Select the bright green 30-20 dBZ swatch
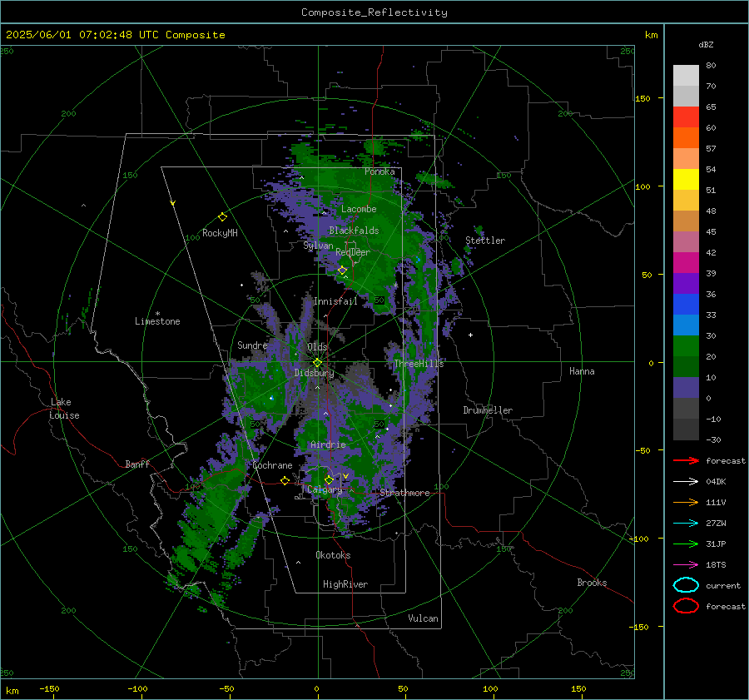The height and width of the screenshot is (700, 749). pos(686,346)
